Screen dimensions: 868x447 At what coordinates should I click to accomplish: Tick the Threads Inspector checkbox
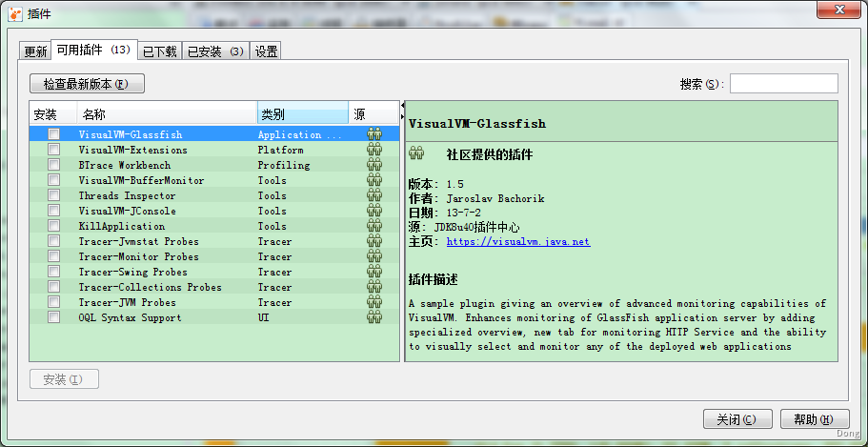[x=53, y=195]
